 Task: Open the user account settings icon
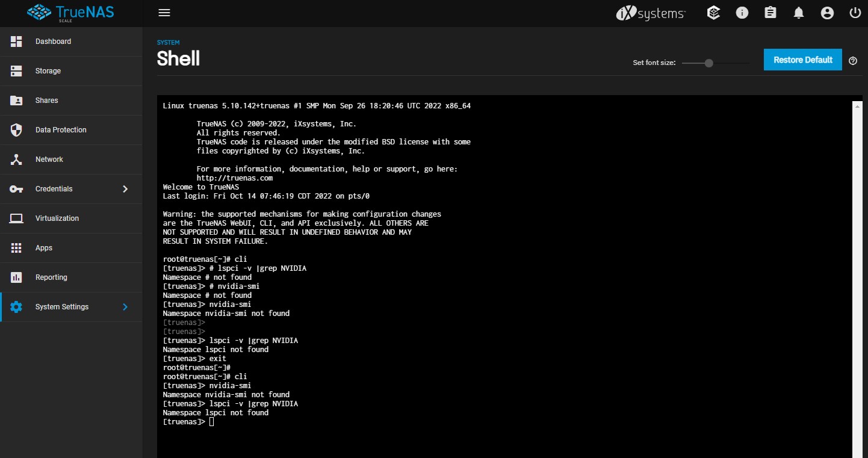pyautogui.click(x=827, y=13)
